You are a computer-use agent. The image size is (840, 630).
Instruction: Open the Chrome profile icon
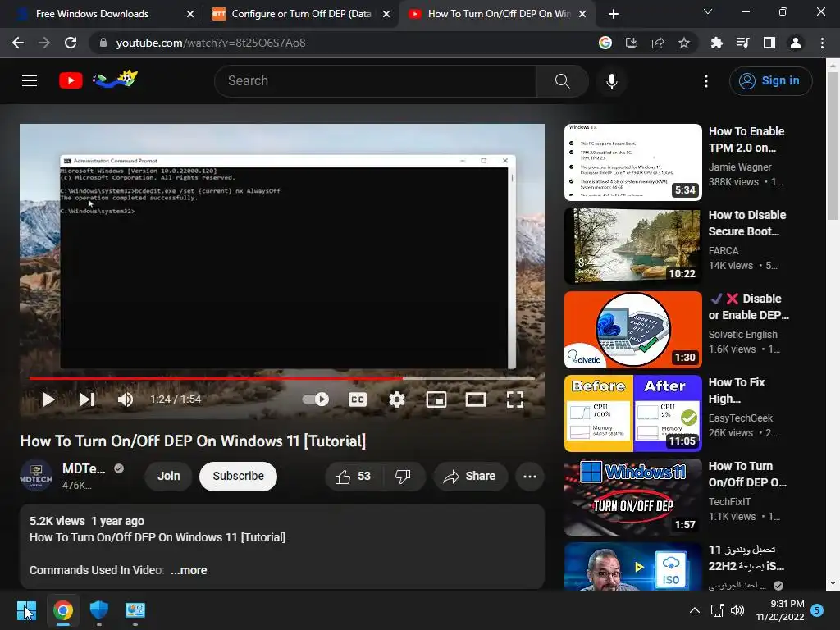click(x=795, y=43)
